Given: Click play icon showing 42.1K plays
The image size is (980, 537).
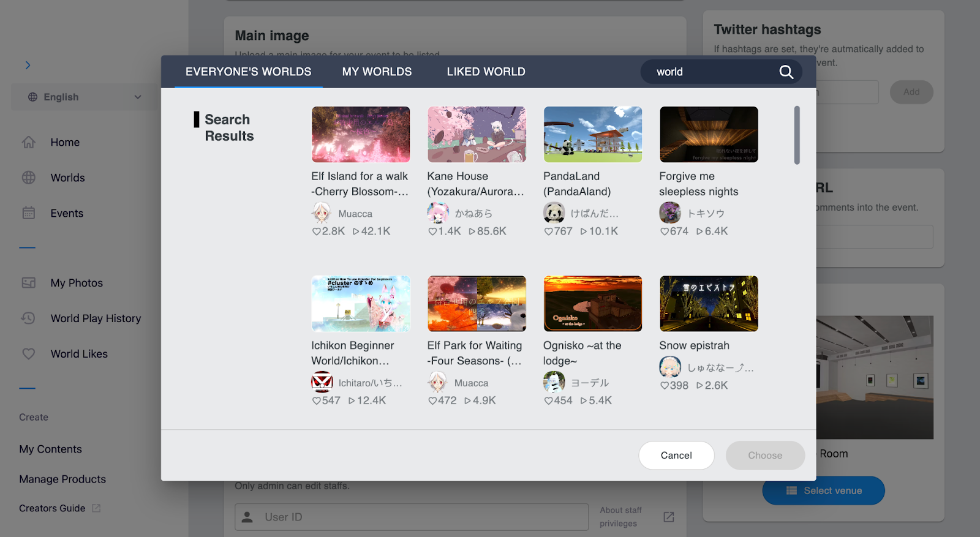Looking at the screenshot, I should tap(356, 231).
